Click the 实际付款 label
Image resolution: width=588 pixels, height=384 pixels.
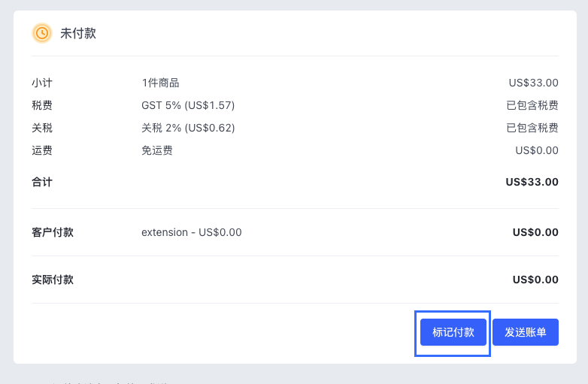[53, 280]
